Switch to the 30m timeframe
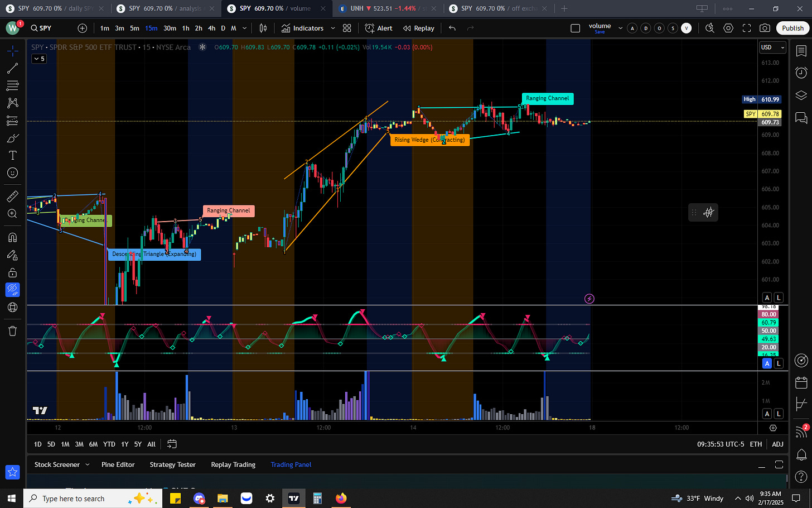Image resolution: width=812 pixels, height=508 pixels. [x=170, y=28]
